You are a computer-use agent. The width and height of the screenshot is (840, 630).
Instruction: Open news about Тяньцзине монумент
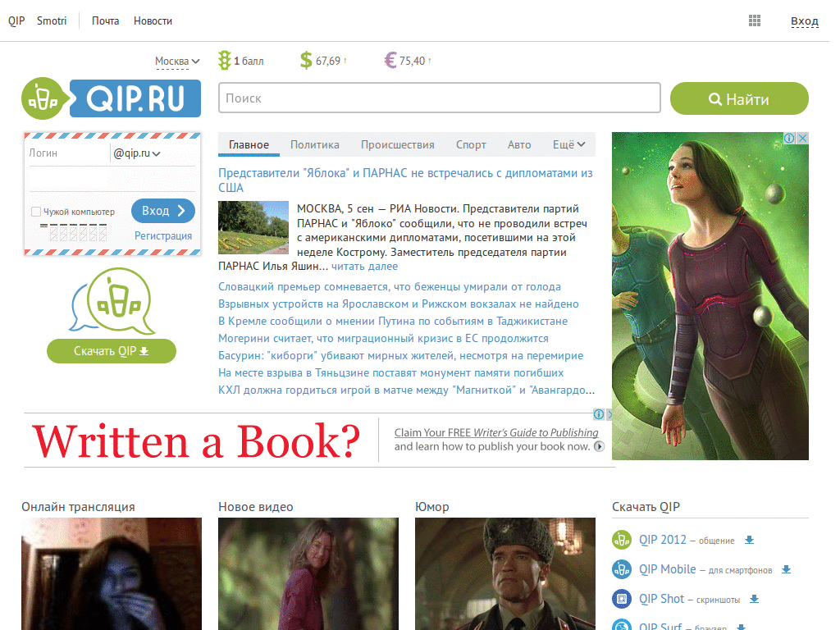(391, 372)
